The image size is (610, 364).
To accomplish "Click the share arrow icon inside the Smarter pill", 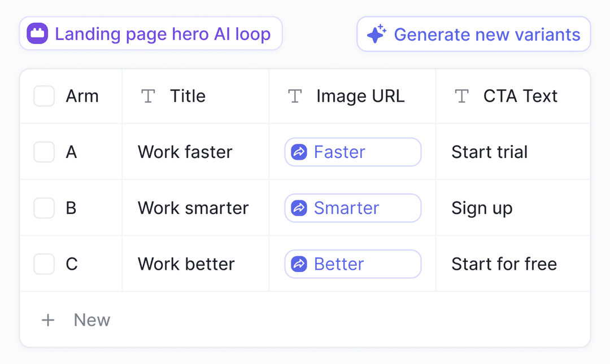I will [x=298, y=208].
